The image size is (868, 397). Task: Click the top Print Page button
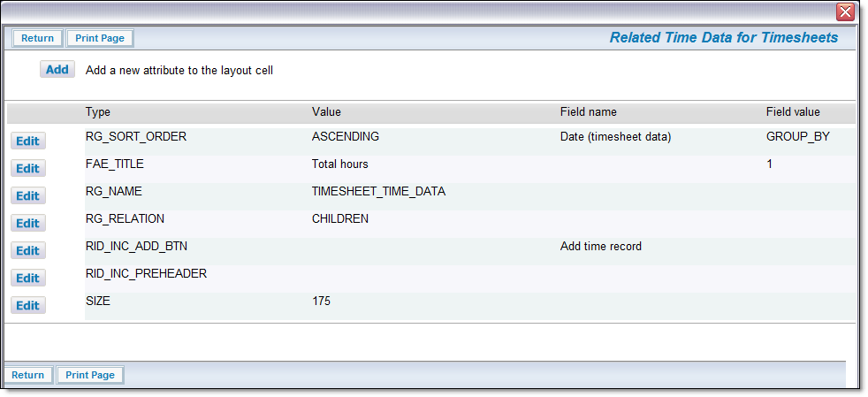tap(100, 38)
